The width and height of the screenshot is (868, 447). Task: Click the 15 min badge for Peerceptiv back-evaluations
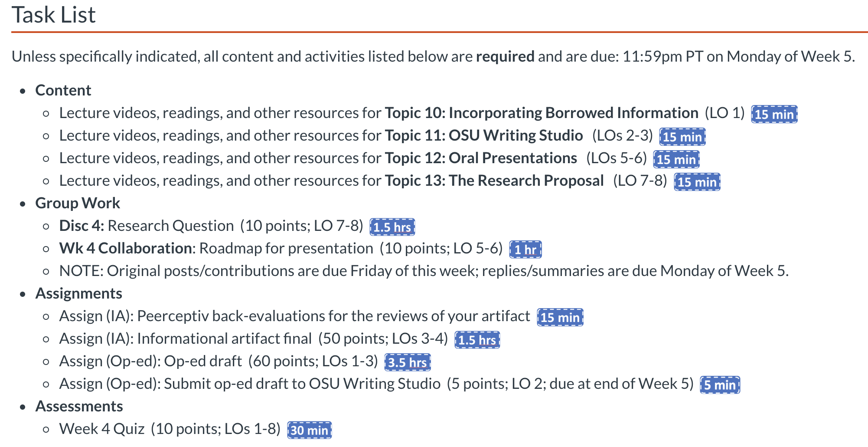point(560,317)
